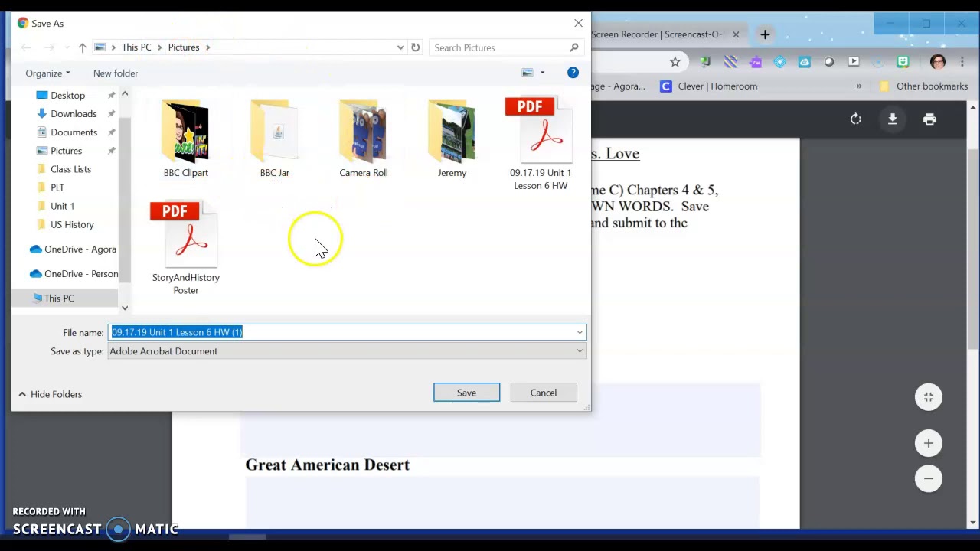Open Other bookmarks folder
Image resolution: width=980 pixels, height=551 pixels.
pyautogui.click(x=924, y=86)
